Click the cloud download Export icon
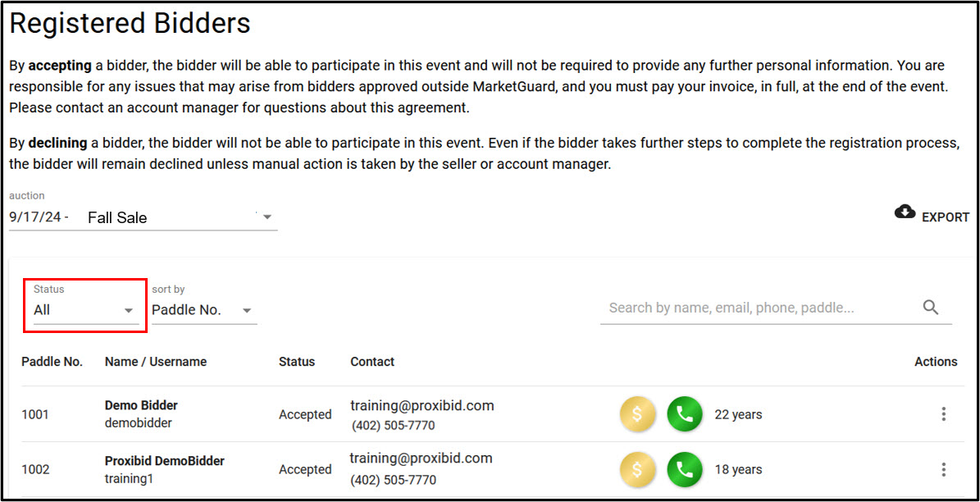 tap(905, 212)
